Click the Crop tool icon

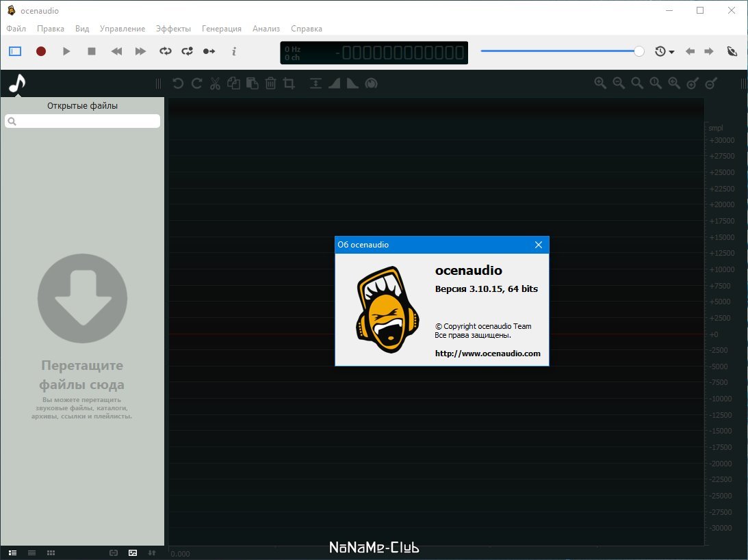click(x=289, y=83)
